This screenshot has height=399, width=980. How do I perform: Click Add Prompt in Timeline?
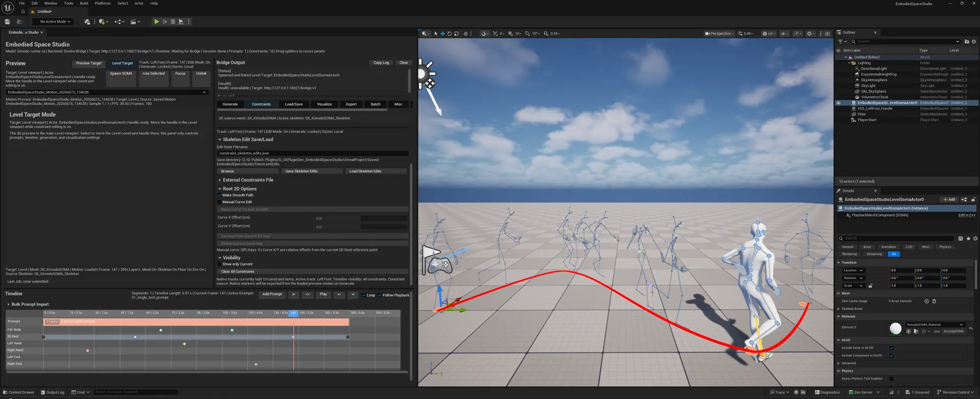click(x=272, y=294)
